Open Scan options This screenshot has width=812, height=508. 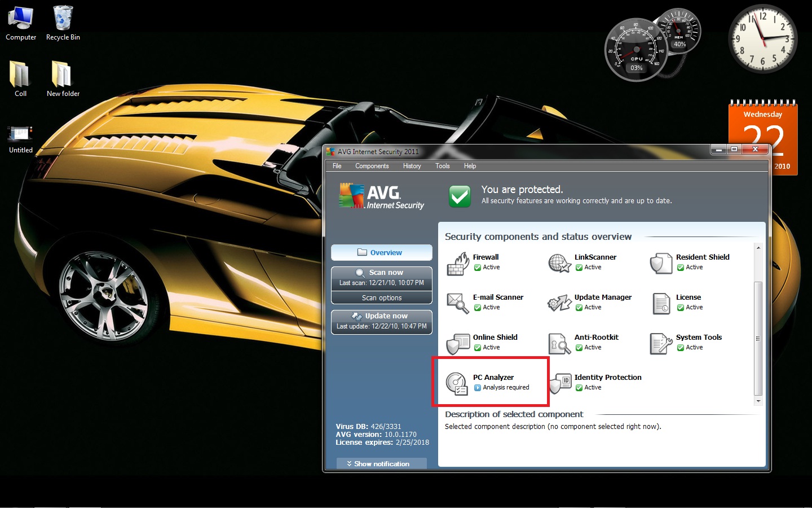[381, 297]
